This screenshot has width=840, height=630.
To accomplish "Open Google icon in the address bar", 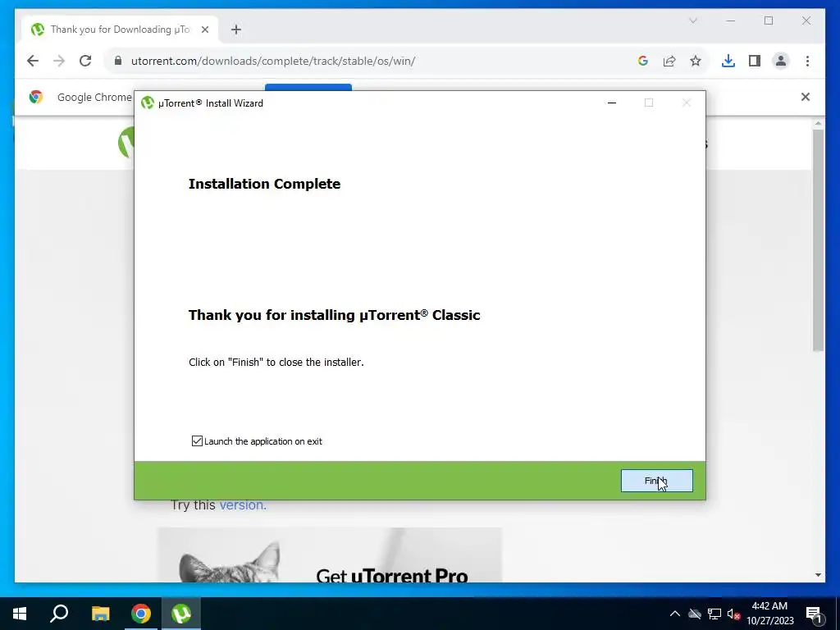I will point(643,61).
